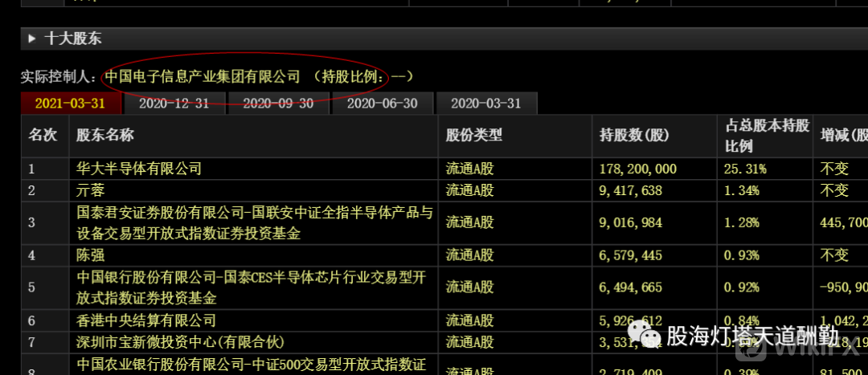The height and width of the screenshot is (375, 868).
Task: Open 中国电子信息产业集团有限公司 controller link
Action: (202, 78)
